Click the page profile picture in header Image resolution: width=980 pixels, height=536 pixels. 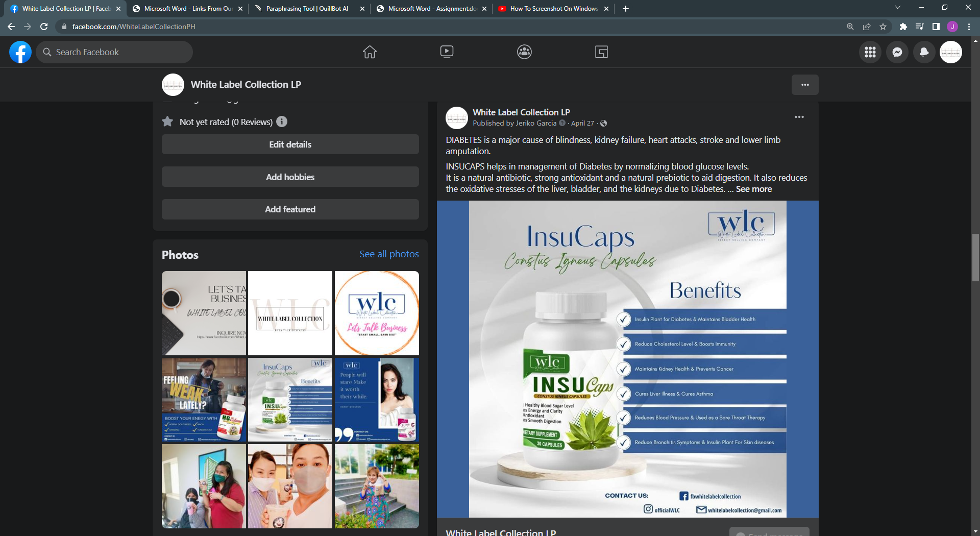(173, 85)
